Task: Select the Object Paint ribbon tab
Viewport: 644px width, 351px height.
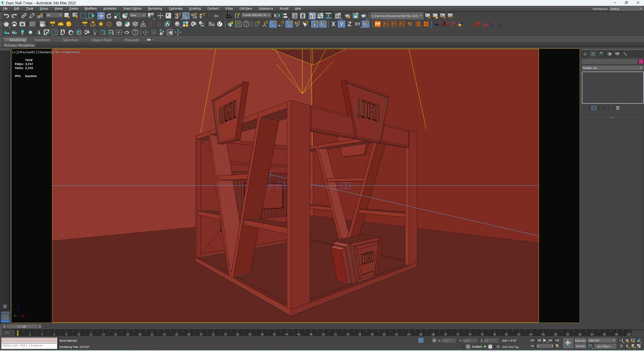Action: click(x=101, y=40)
